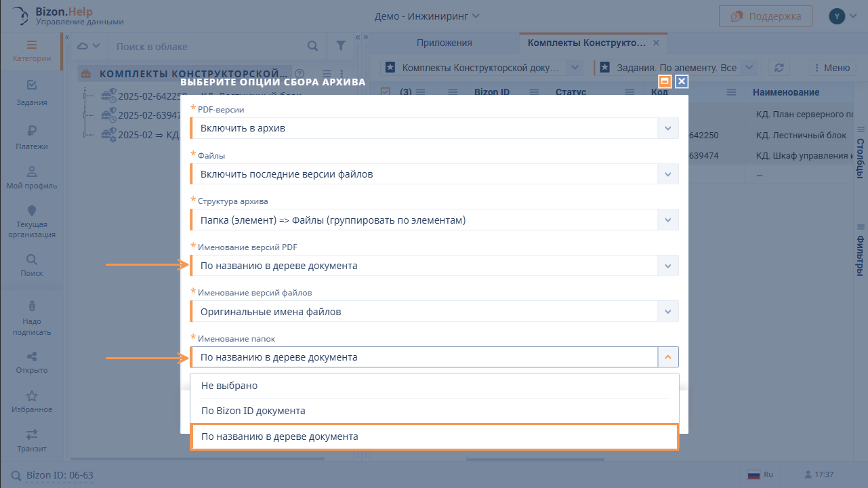Viewport: 868px width, 488px height.
Task: Toggle the select-all checkbox in table header
Action: pyautogui.click(x=386, y=92)
